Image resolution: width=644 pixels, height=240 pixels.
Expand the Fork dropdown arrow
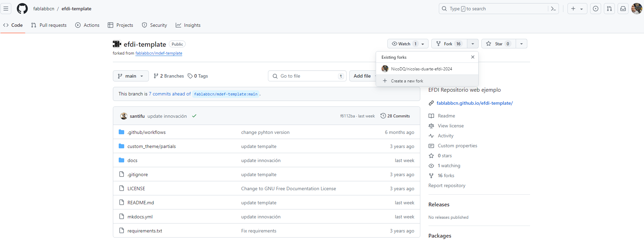(x=473, y=44)
